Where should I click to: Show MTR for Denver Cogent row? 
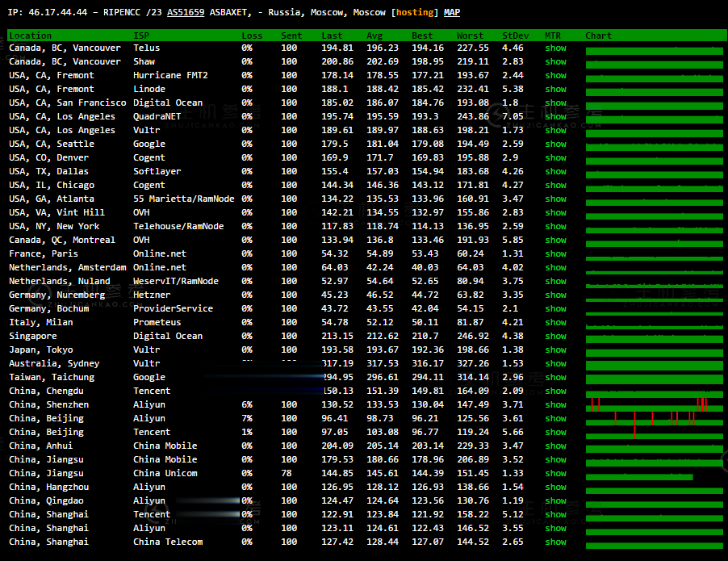[x=556, y=158]
